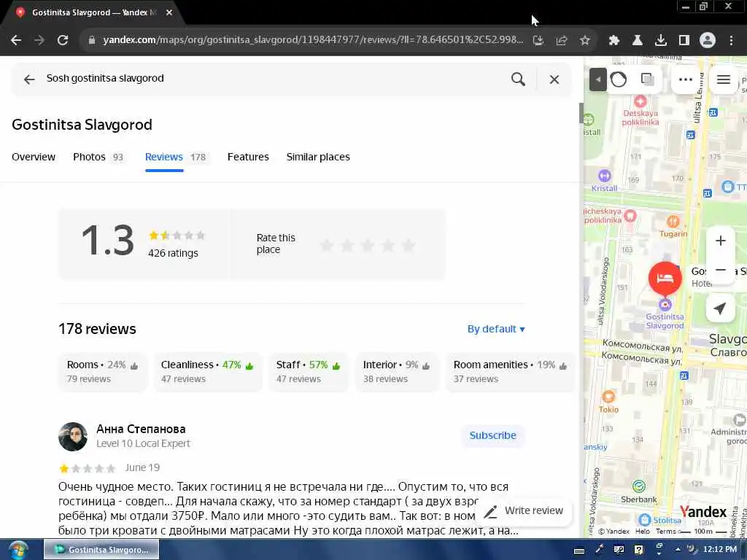Click the Gostinitsa Slavgorod taskbar window button
747x560 pixels.
pos(101,550)
